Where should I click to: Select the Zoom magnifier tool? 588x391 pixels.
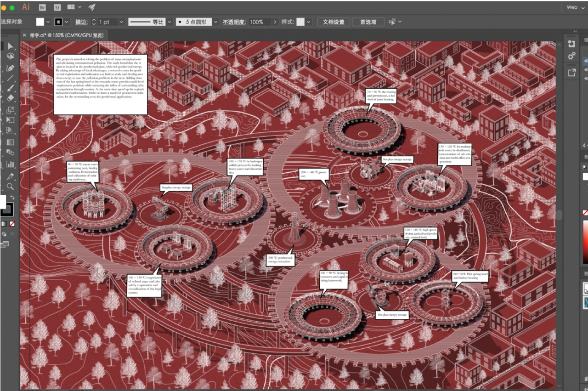tap(11, 187)
